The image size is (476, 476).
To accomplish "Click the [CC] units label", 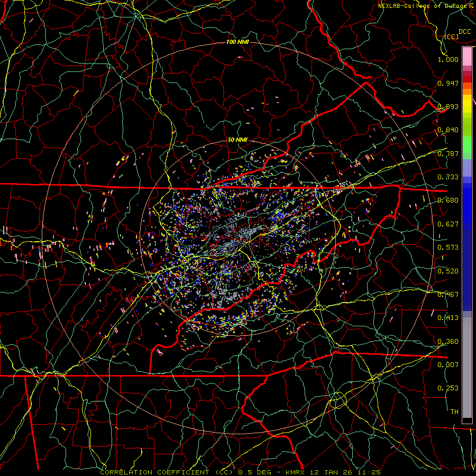I will tap(452, 37).
